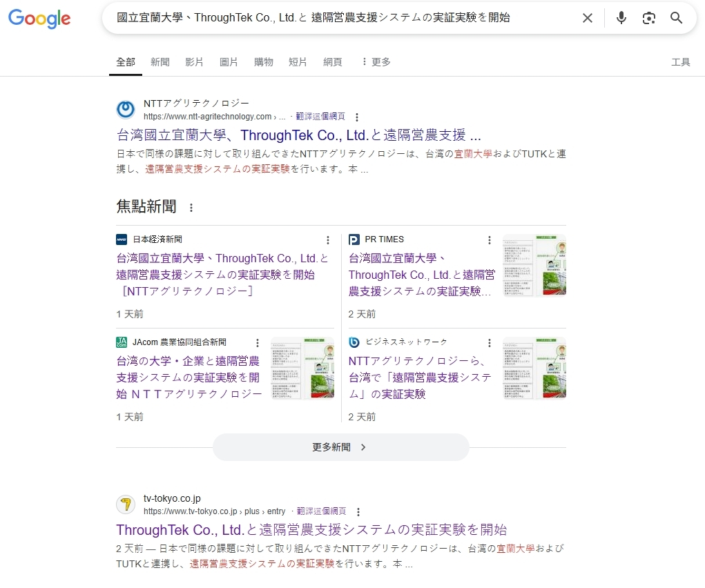Open options menu for ntt-agritechnology result
Screen dimensions: 705x588
[357, 117]
